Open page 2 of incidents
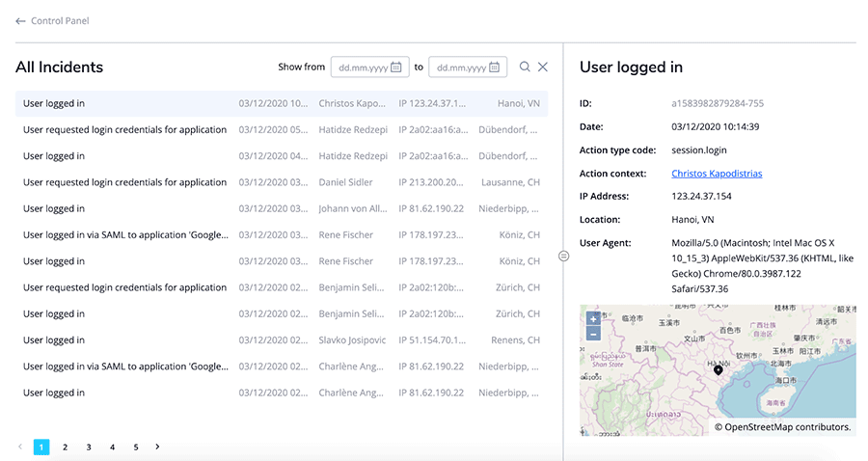The height and width of the screenshot is (461, 868). pos(65,447)
